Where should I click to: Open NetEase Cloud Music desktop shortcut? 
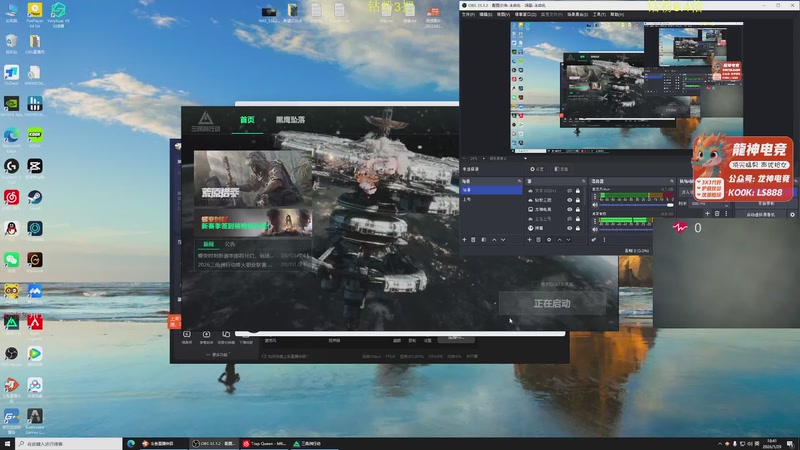click(x=11, y=199)
